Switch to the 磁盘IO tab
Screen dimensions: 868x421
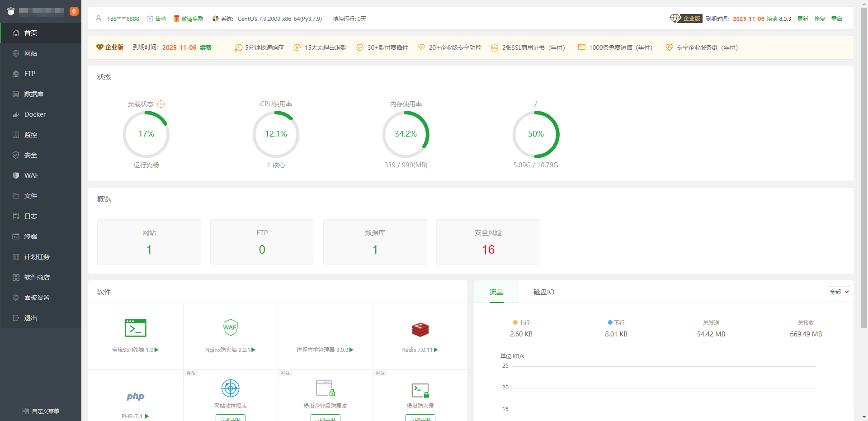click(x=544, y=292)
